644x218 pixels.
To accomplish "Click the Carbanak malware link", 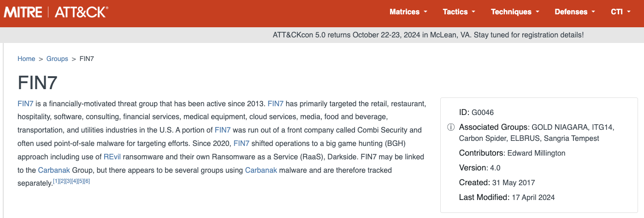I will (261, 170).
